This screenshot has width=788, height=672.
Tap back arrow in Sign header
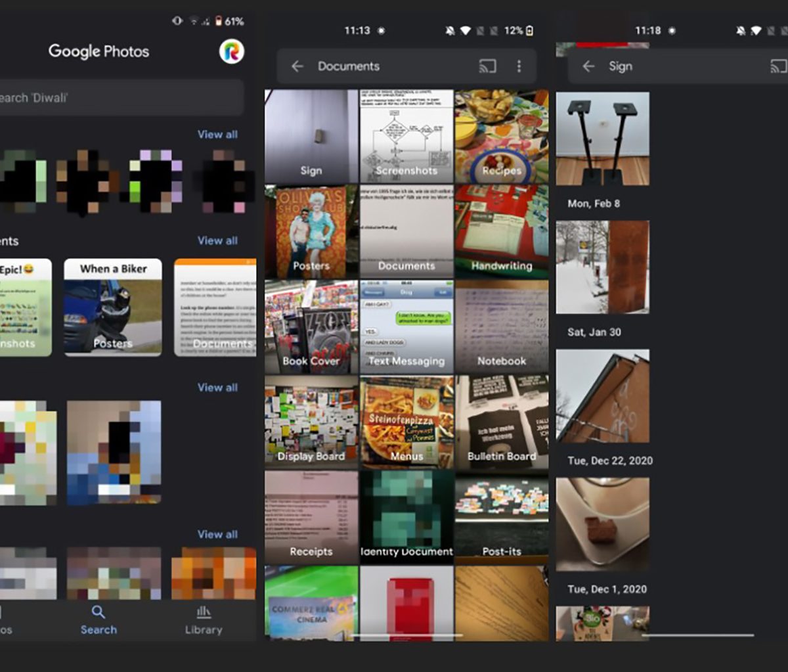pos(588,66)
